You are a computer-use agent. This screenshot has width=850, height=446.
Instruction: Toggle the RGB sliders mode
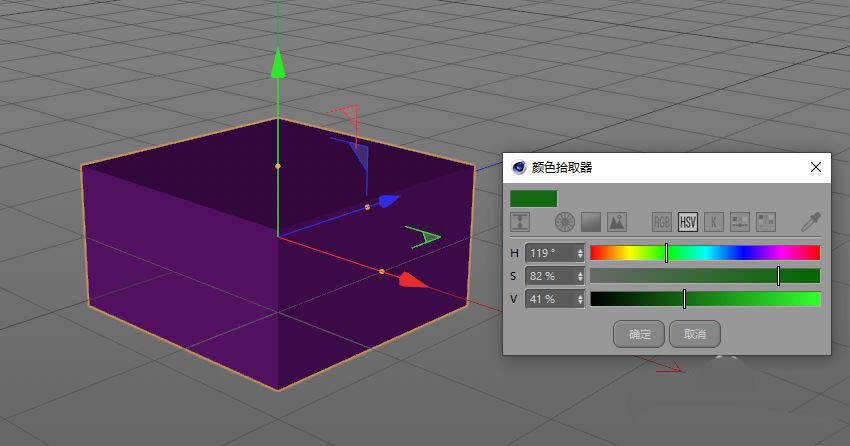point(661,222)
